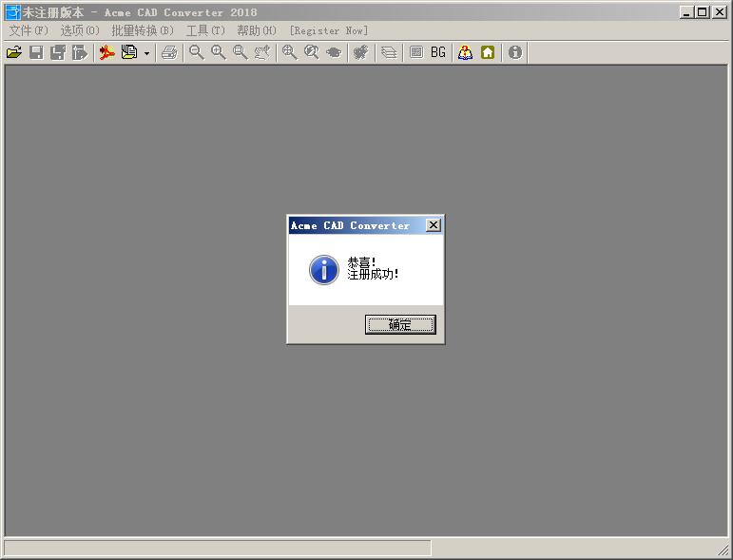Click the export file arrow icon

coord(80,52)
